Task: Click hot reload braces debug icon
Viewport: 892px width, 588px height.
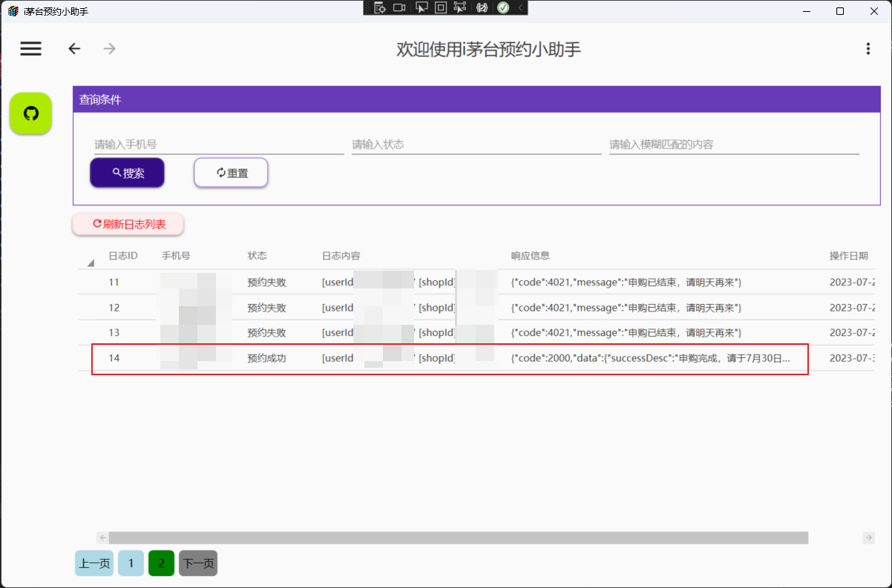Action: point(482,7)
